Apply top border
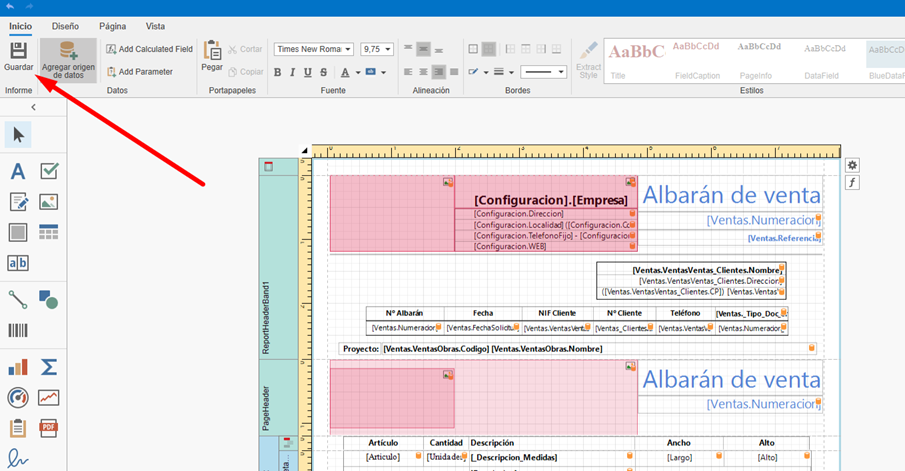The height and width of the screenshot is (471, 905). pyautogui.click(x=526, y=49)
